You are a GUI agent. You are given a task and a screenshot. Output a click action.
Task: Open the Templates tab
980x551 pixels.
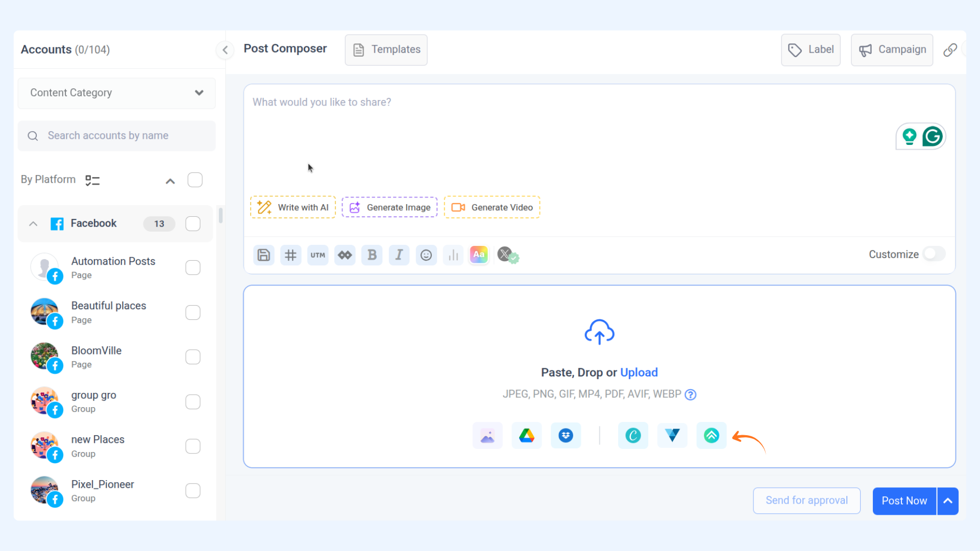click(x=386, y=49)
